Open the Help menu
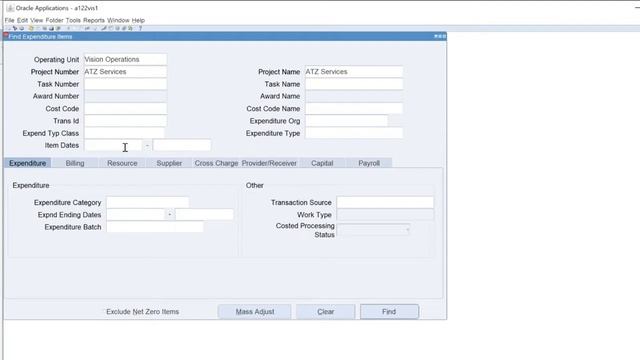 coord(138,20)
